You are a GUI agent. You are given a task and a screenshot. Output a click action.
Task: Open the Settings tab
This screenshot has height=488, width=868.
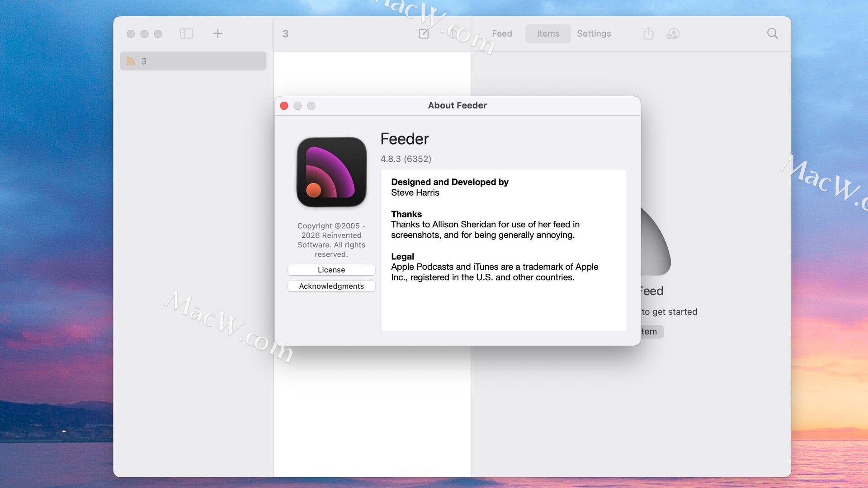point(594,33)
